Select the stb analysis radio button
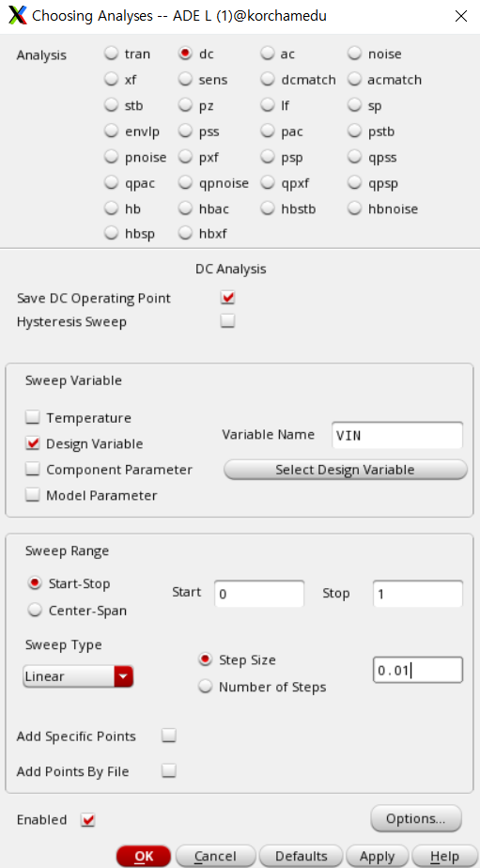The image size is (480, 868). click(112, 105)
